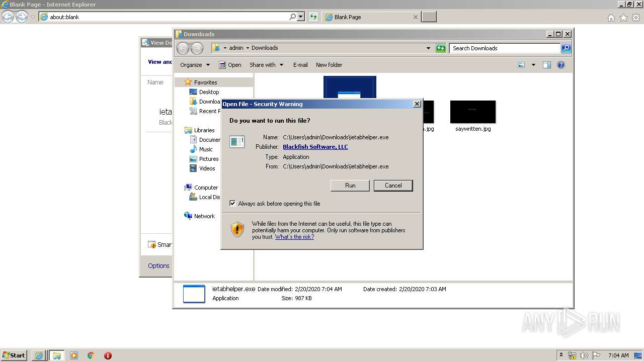The image size is (644, 362).
Task: Select Computer in the navigation pane
Action: 206,188
